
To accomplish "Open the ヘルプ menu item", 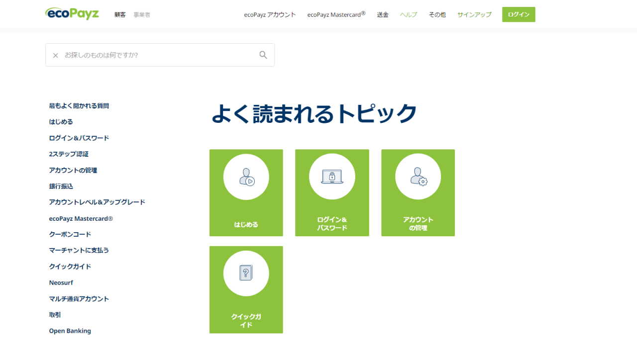I will (x=408, y=14).
